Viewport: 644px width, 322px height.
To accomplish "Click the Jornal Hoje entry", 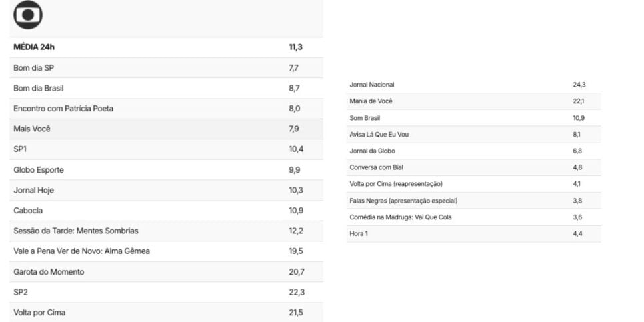I will tap(166, 190).
